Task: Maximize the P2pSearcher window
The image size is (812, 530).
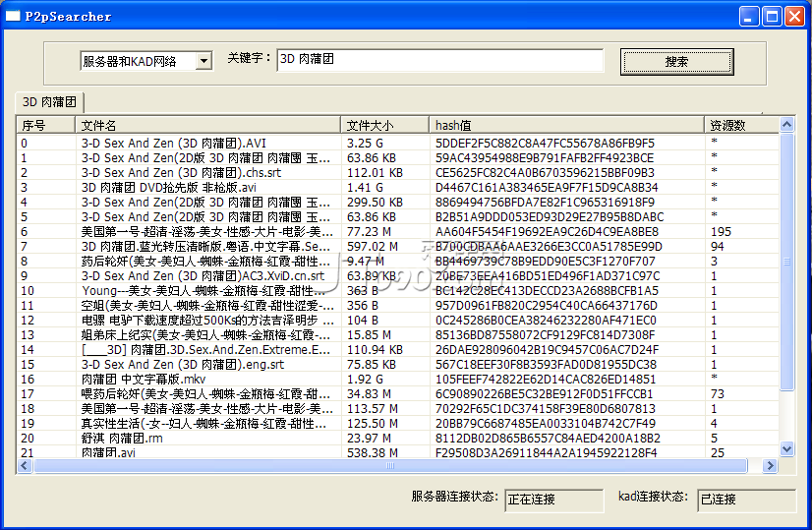Action: point(772,16)
